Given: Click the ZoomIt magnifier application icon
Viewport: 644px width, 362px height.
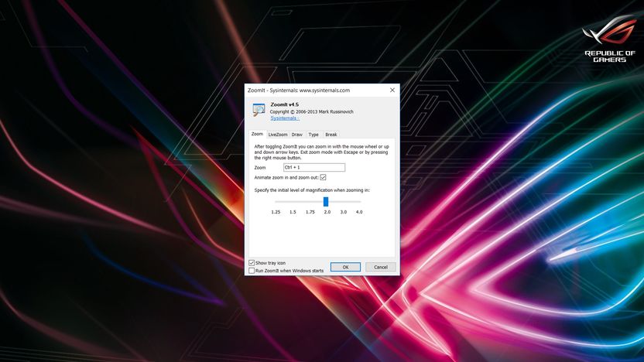Looking at the screenshot, I should coord(259,110).
